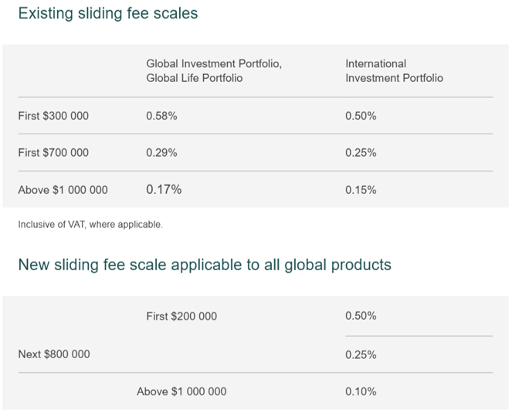Select the 'First $700 000' row label
Image resolution: width=519 pixels, height=420 pixels.
[x=53, y=153]
